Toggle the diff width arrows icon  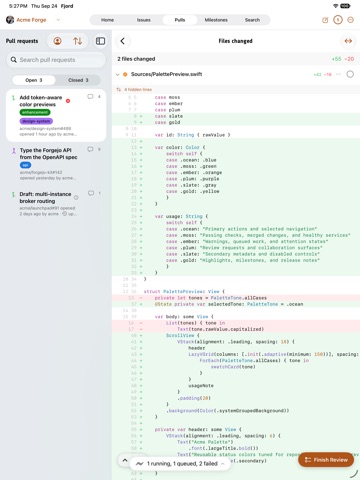point(348,41)
